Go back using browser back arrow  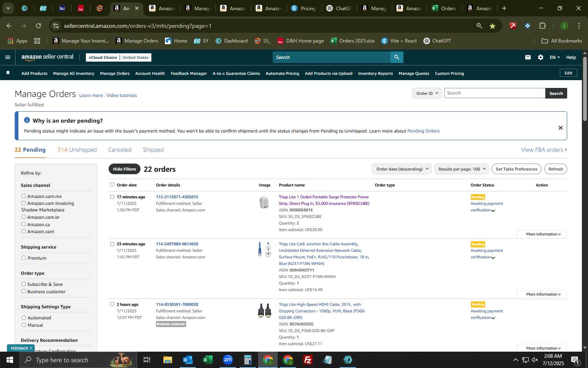coord(9,26)
